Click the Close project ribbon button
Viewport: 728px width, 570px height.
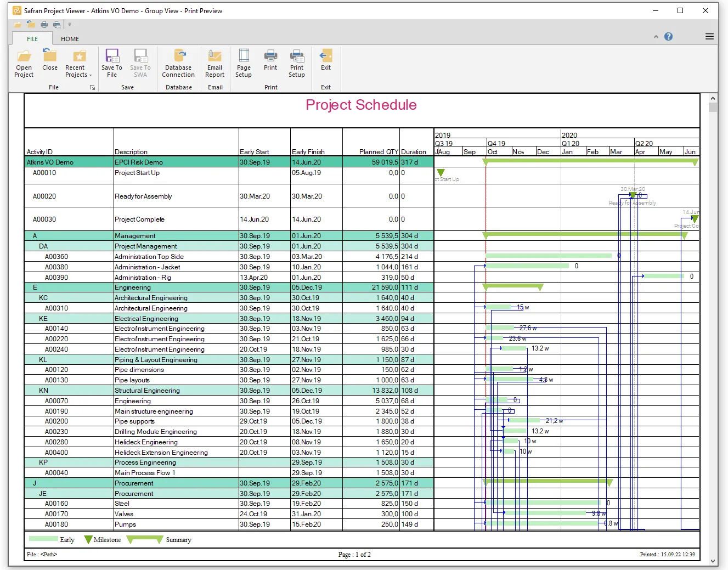50,60
